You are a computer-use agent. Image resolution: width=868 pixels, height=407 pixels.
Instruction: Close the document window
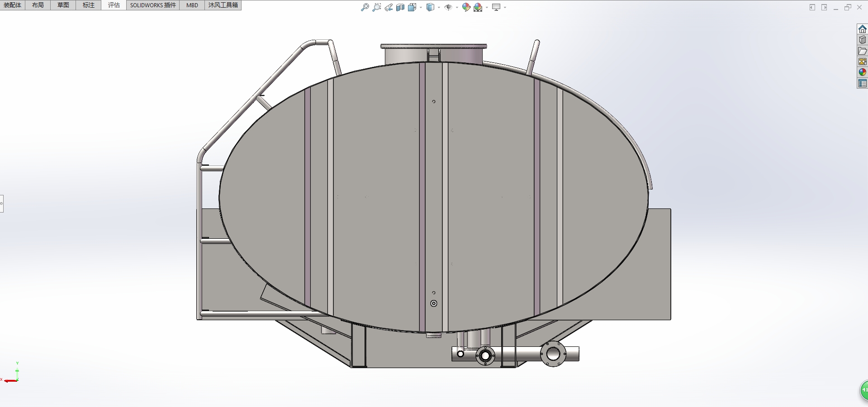click(x=859, y=7)
